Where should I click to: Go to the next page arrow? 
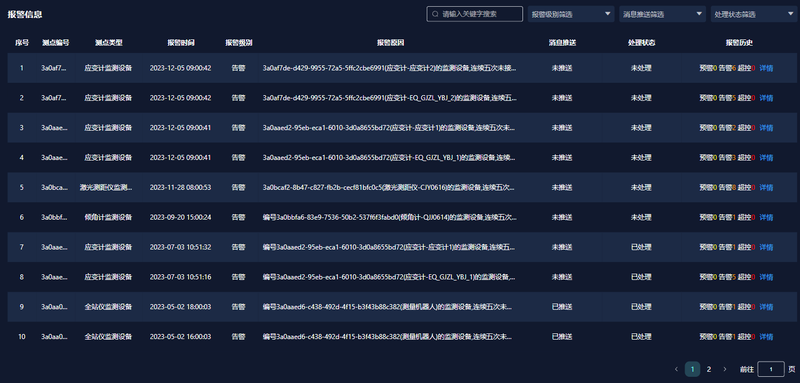724,369
